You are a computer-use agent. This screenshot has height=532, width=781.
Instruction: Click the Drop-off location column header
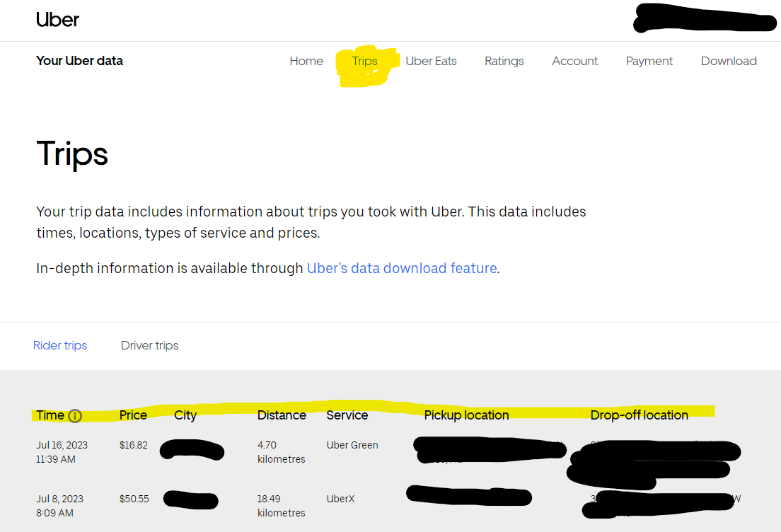[x=639, y=415]
